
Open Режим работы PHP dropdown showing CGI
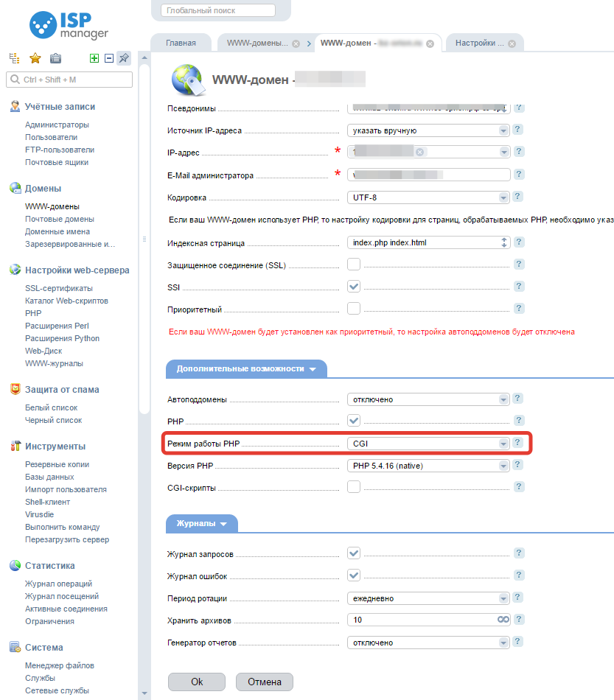(428, 444)
